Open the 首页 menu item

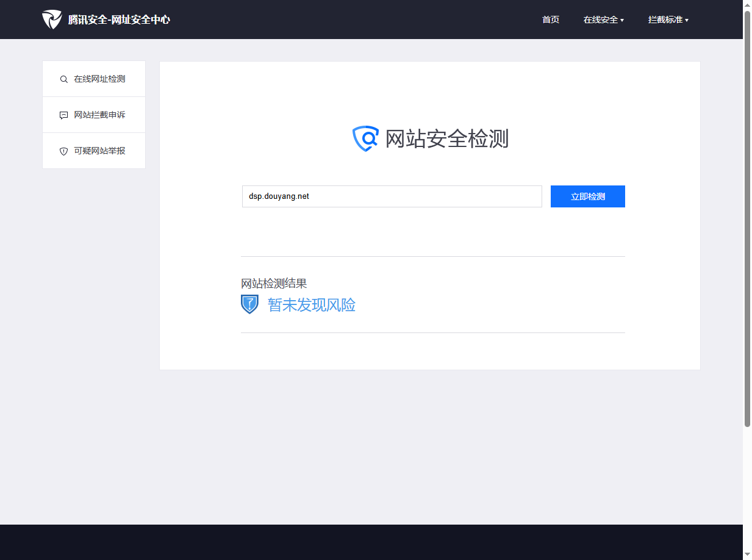point(551,20)
